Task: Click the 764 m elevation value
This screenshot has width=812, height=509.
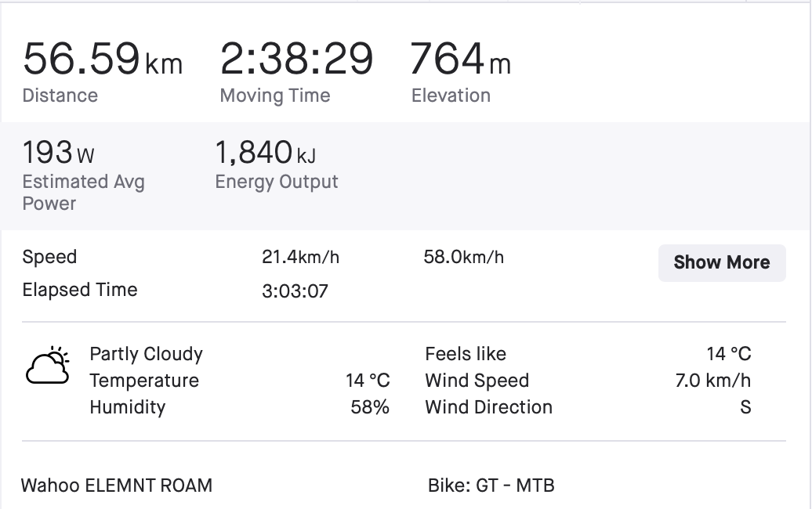Action: point(460,59)
